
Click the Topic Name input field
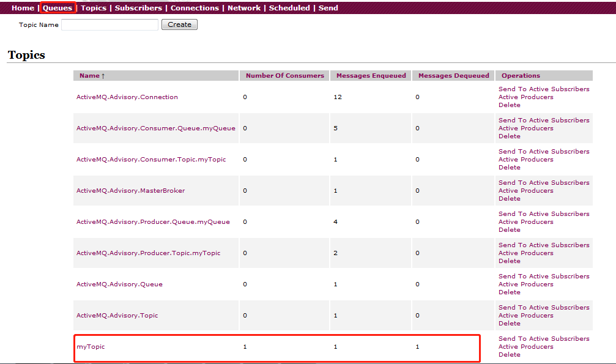click(x=109, y=25)
